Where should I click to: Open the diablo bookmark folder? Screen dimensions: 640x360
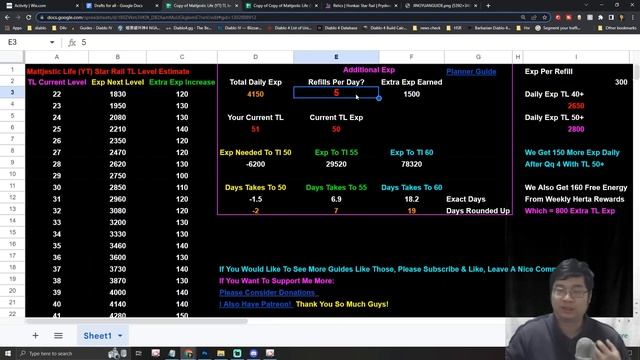pos(37,28)
